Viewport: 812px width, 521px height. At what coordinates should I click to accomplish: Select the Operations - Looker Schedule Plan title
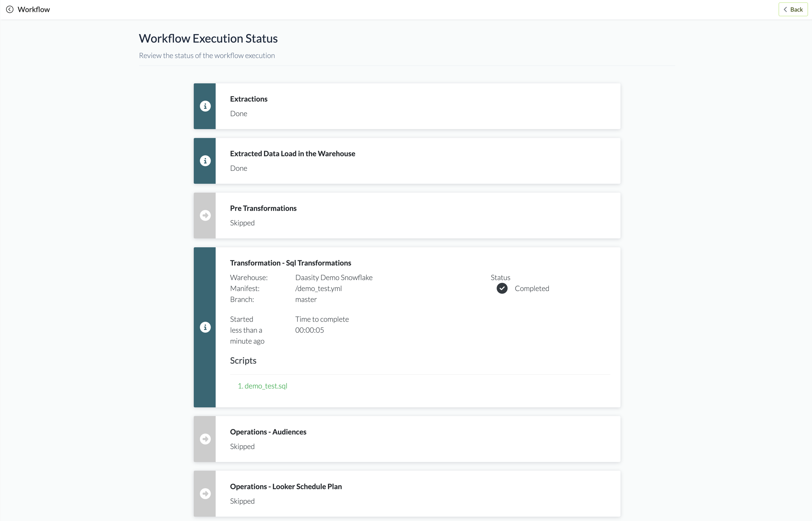coord(285,486)
